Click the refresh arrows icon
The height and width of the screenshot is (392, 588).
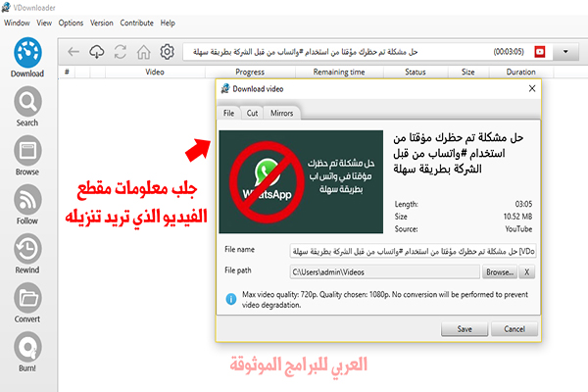pyautogui.click(x=120, y=52)
